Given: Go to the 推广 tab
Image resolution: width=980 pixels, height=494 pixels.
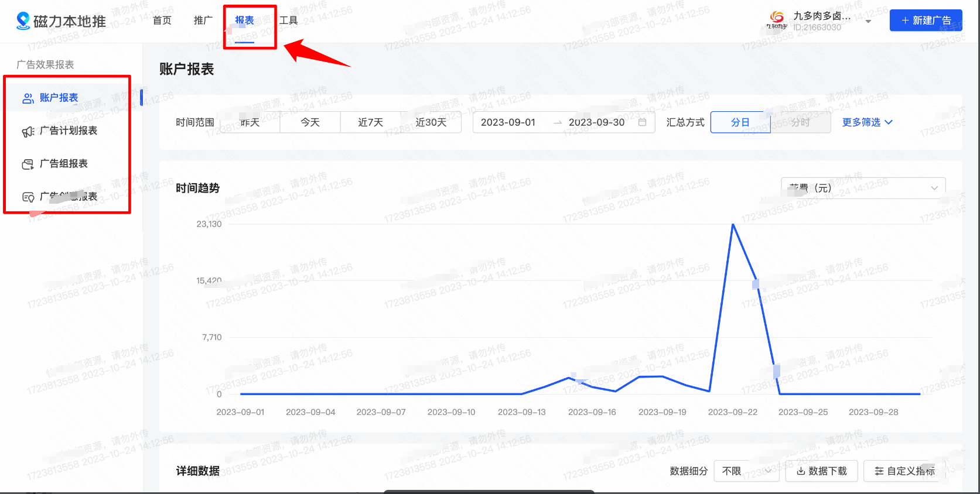Looking at the screenshot, I should tap(203, 20).
